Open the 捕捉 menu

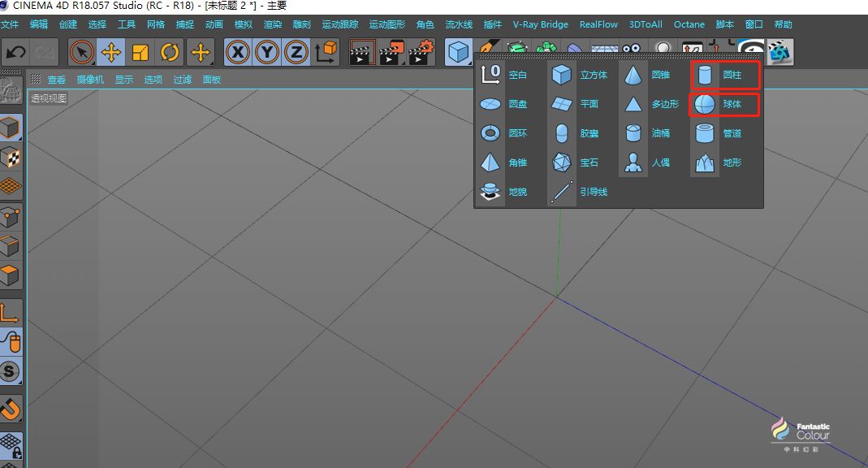[x=185, y=24]
